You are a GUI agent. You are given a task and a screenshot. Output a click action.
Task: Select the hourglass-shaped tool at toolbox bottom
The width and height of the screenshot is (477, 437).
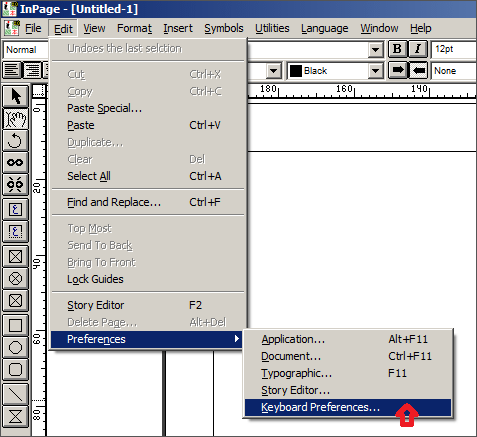[x=15, y=416]
